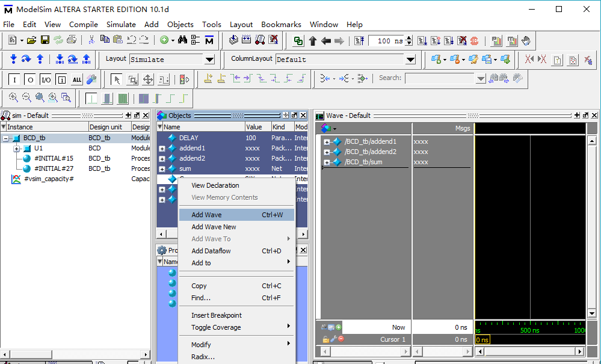This screenshot has width=601, height=364.
Task: Expand /BCD_tb/addend1 in the Wave panel
Action: [327, 142]
